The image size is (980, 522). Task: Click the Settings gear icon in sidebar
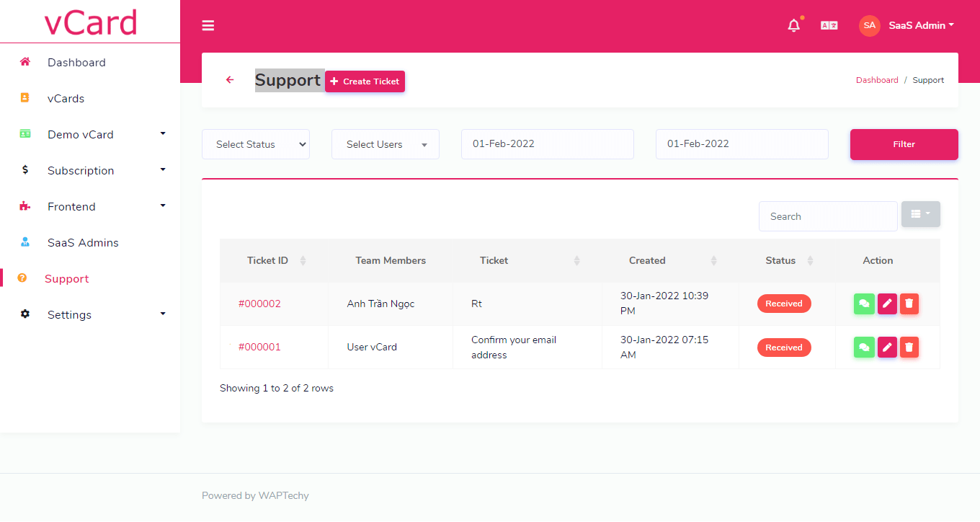point(25,314)
